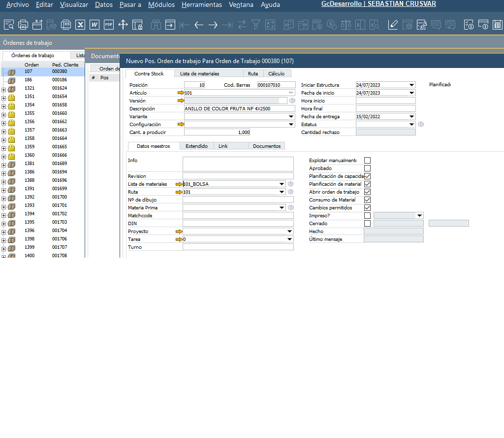Click the Gross Profit toolbar icon
504x438 pixels.
coord(317,25)
